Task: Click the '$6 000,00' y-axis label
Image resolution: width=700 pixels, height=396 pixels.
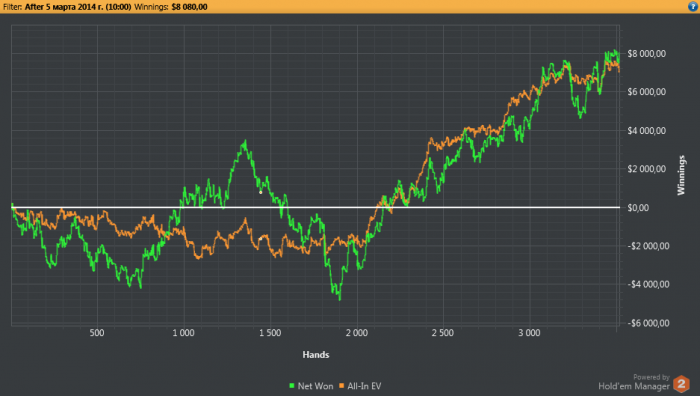Action: click(x=646, y=92)
